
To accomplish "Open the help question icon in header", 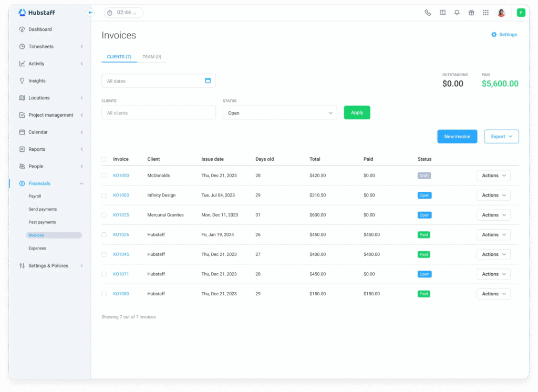I will (x=442, y=13).
